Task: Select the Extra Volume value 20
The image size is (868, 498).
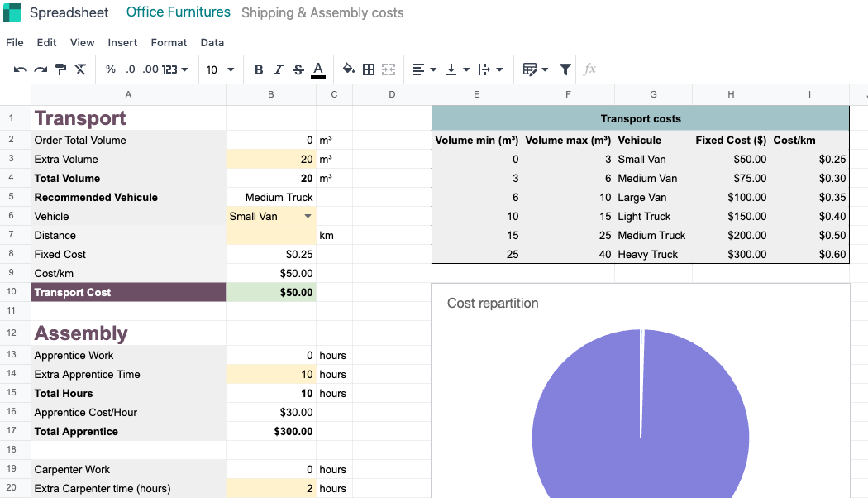Action: [x=271, y=159]
